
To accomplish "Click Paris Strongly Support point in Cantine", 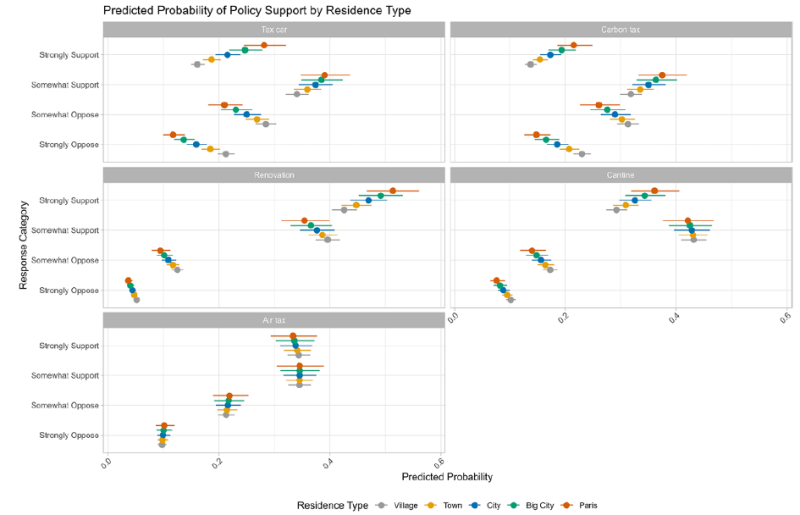I will coord(655,190).
